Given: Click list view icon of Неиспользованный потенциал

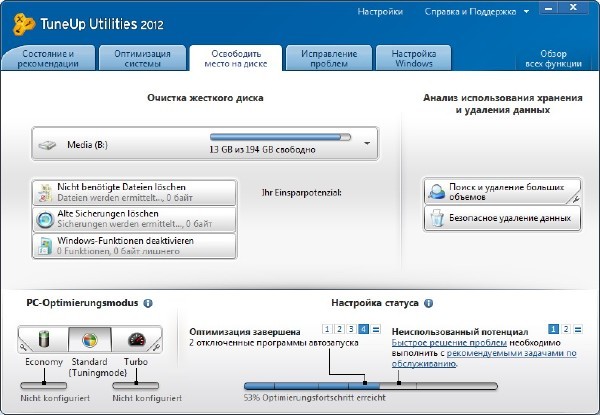Looking at the screenshot, I should [578, 329].
